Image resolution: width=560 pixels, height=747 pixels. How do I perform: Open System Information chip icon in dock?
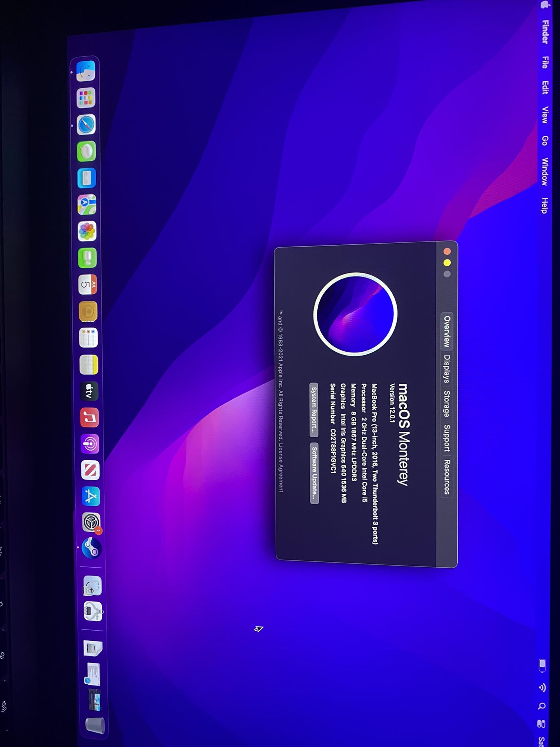pyautogui.click(x=93, y=612)
